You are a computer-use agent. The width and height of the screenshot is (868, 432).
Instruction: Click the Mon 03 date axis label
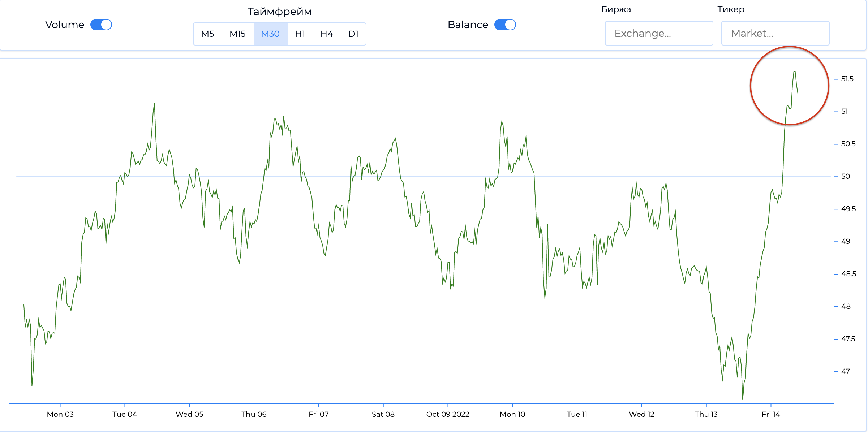(x=60, y=414)
